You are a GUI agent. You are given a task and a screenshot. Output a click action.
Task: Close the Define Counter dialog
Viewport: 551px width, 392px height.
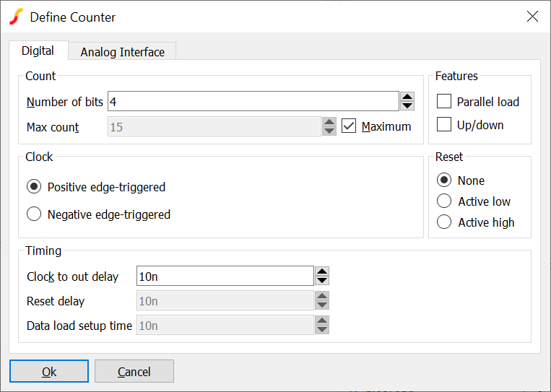point(532,17)
